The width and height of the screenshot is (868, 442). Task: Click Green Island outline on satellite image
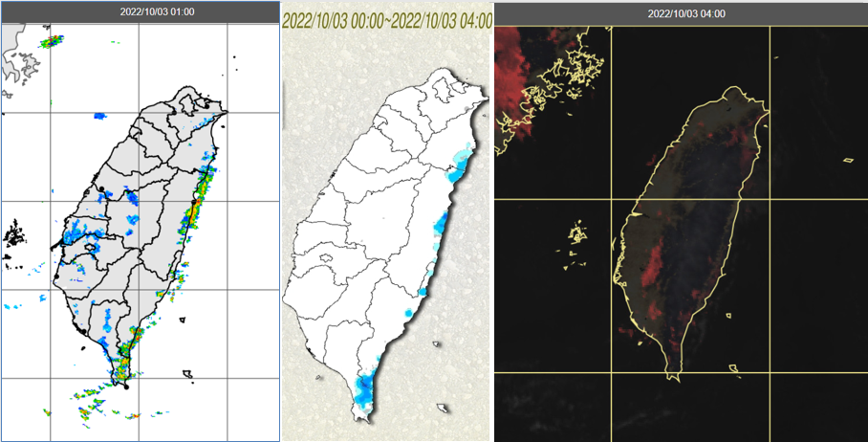pyautogui.click(x=727, y=315)
